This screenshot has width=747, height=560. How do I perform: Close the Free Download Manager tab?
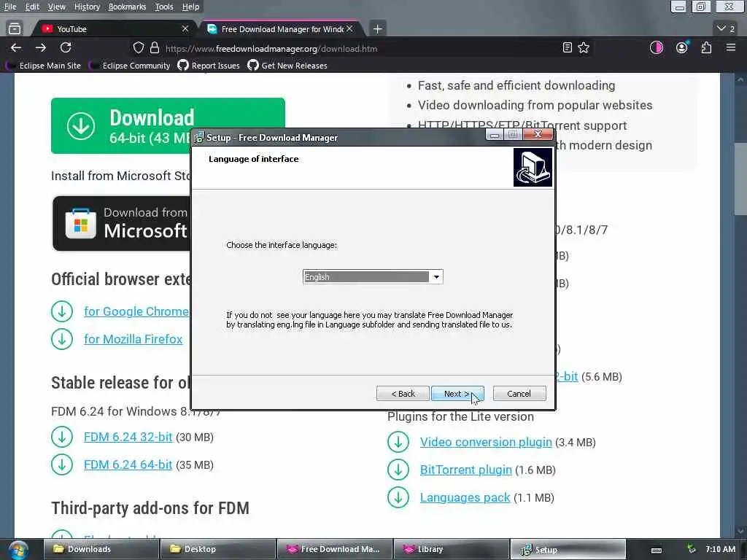pos(349,29)
